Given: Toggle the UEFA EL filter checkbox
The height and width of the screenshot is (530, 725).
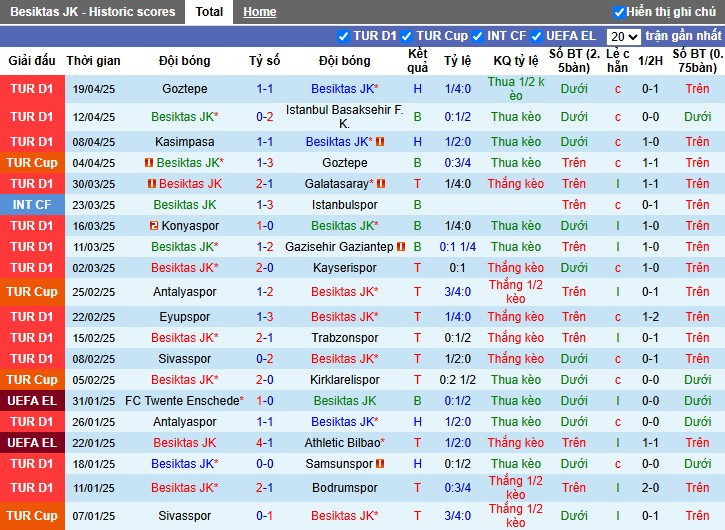Looking at the screenshot, I should pyautogui.click(x=536, y=36).
